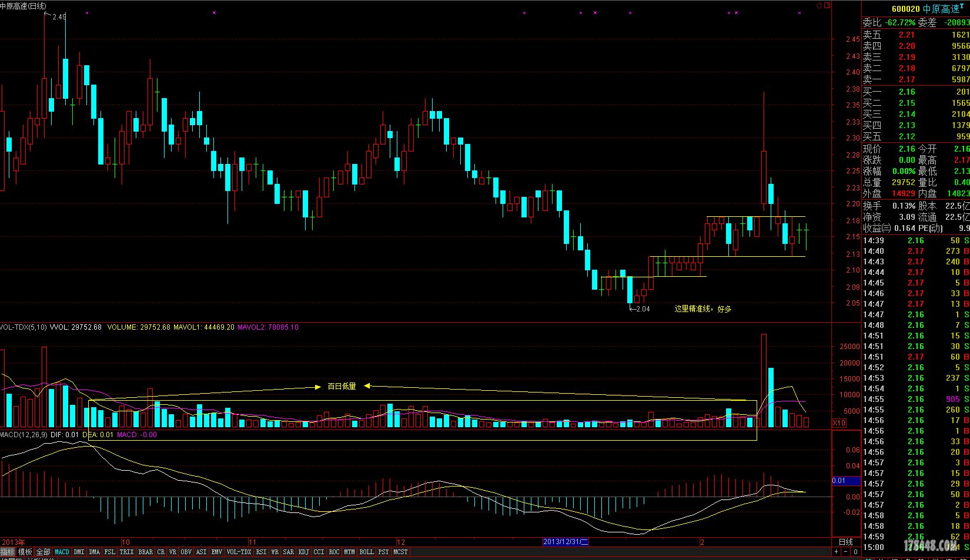Click the split-panel icon at chart corner
Viewport: 970px width, 560px height.
pyautogui.click(x=827, y=5)
